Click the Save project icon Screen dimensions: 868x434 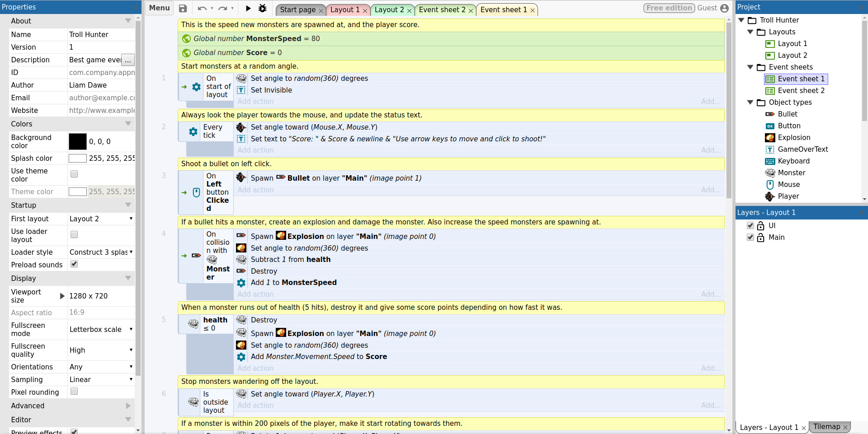click(x=183, y=8)
